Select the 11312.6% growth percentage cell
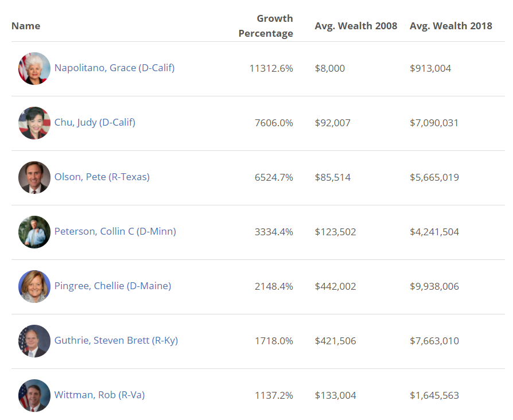 coord(271,68)
